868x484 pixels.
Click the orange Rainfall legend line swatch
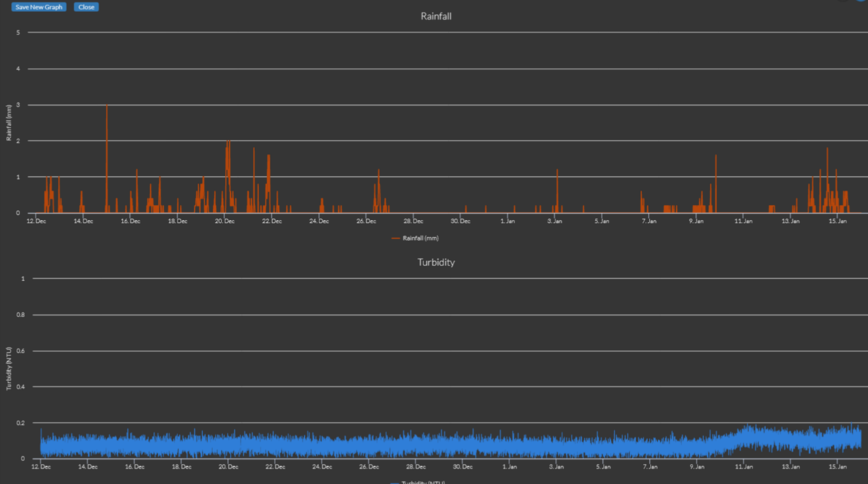[x=396, y=238]
